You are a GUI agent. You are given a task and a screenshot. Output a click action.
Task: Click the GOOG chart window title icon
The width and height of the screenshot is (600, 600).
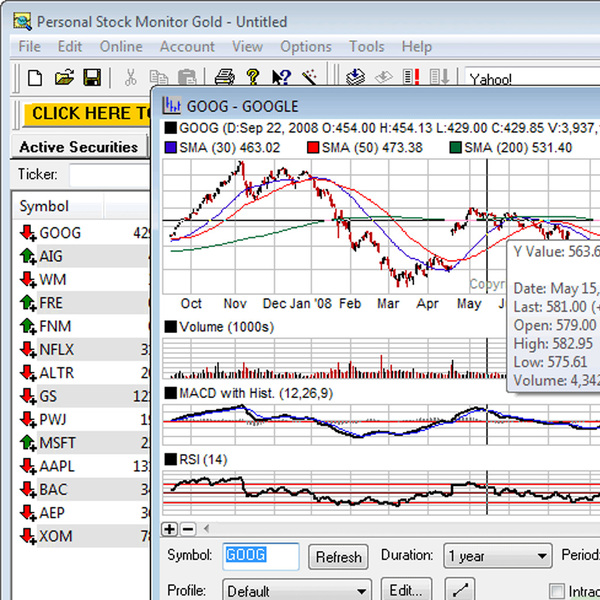[x=171, y=106]
